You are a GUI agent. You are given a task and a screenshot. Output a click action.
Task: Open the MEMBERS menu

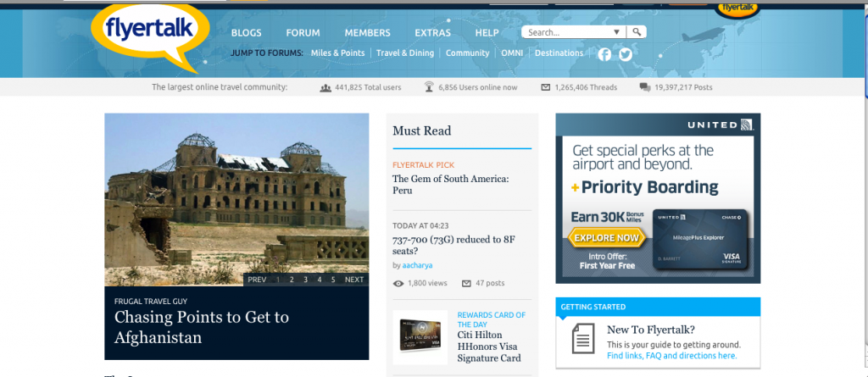click(x=368, y=33)
